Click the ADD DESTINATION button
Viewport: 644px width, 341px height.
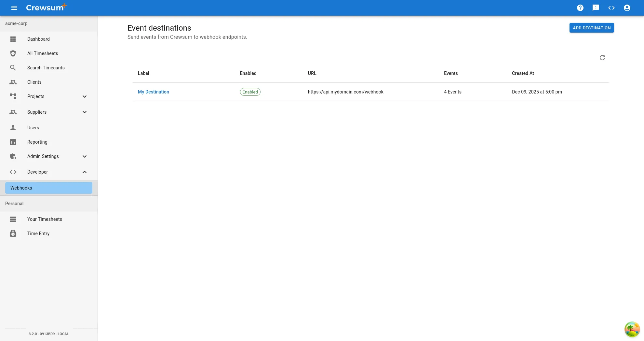tap(592, 28)
